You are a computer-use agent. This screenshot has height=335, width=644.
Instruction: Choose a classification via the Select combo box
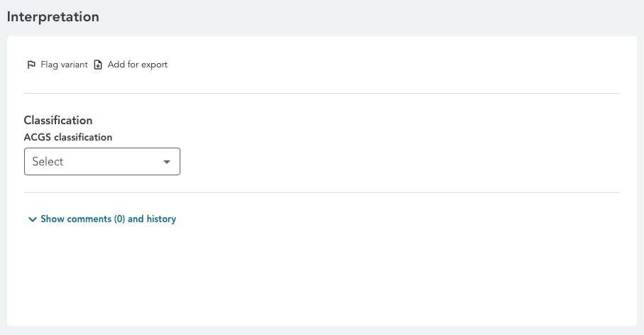(x=102, y=162)
